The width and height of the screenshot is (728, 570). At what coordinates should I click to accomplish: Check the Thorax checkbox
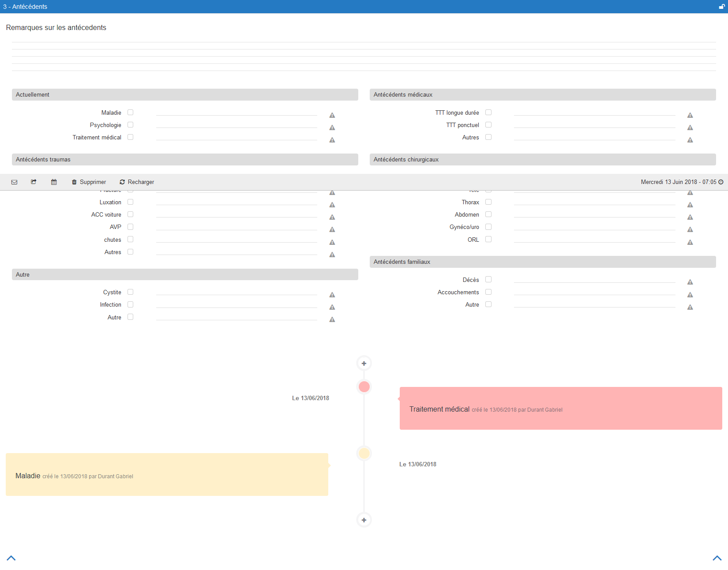click(488, 202)
